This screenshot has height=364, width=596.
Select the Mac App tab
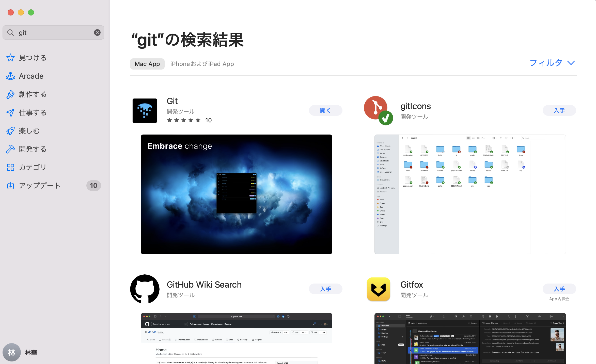click(x=147, y=64)
